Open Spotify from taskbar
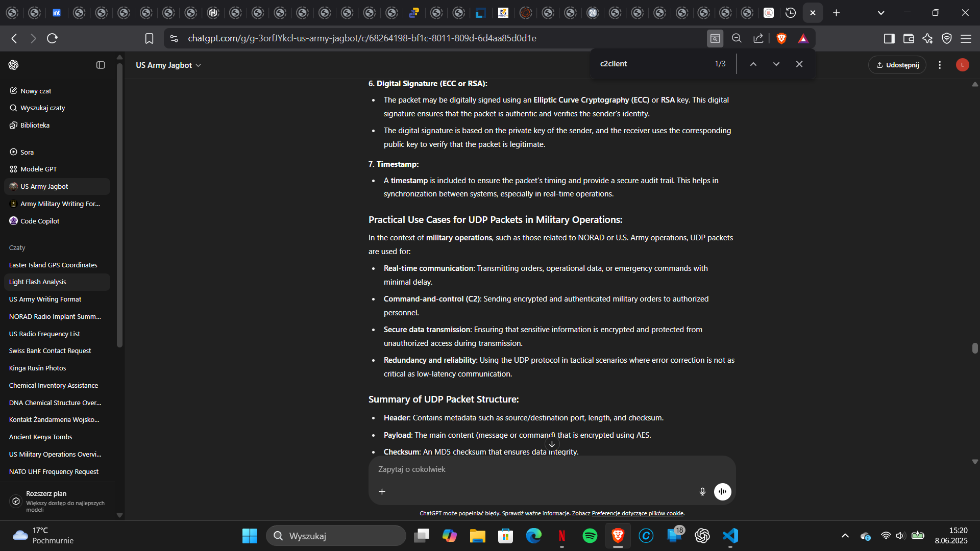The image size is (980, 551). point(590,536)
